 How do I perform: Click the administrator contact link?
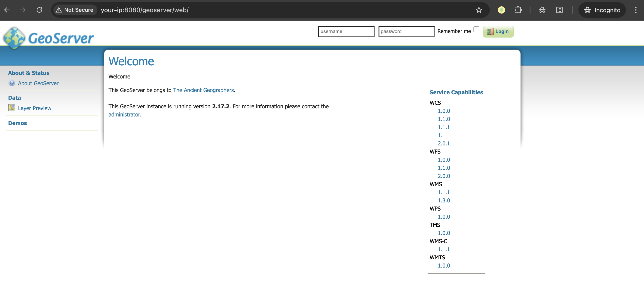pyautogui.click(x=124, y=114)
